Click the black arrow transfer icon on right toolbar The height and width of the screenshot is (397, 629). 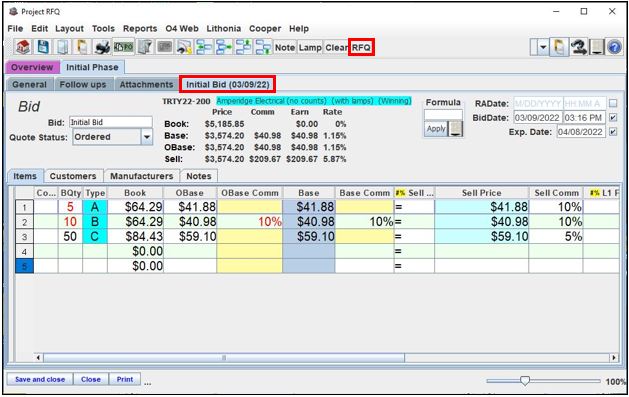pos(578,47)
